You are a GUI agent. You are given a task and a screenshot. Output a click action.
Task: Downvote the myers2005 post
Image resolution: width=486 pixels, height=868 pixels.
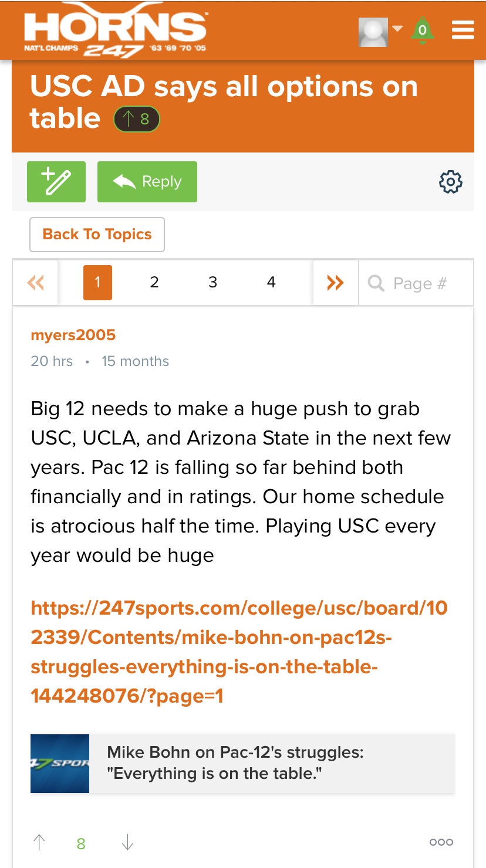tap(127, 843)
